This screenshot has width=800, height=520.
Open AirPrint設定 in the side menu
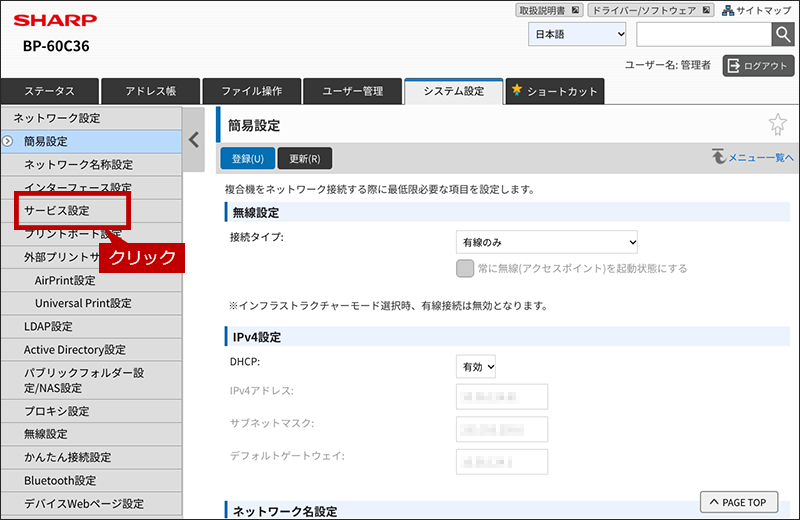(91, 280)
